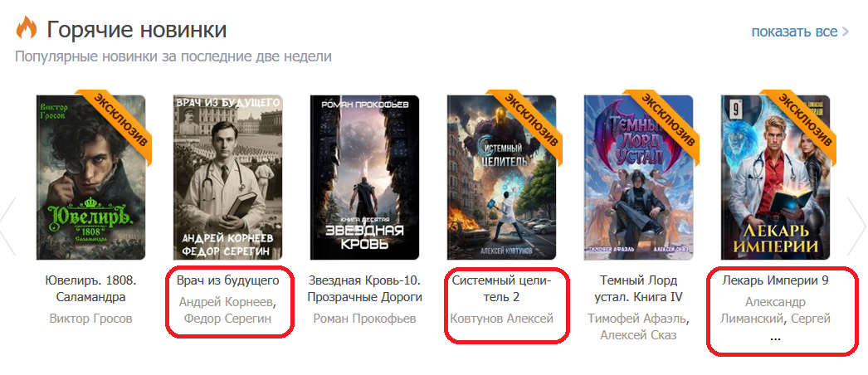Image resolution: width=868 pixels, height=375 pixels.
Task: Open показать все link
Action: 794,32
